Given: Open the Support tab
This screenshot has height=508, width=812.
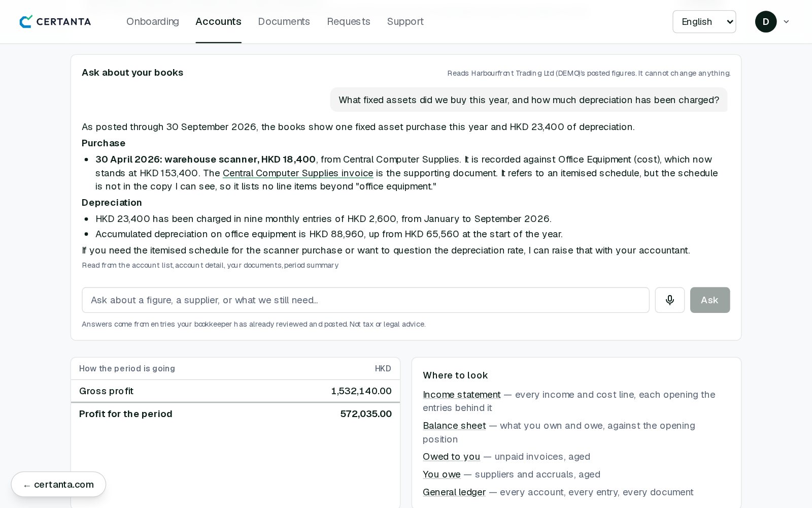Looking at the screenshot, I should [x=405, y=21].
